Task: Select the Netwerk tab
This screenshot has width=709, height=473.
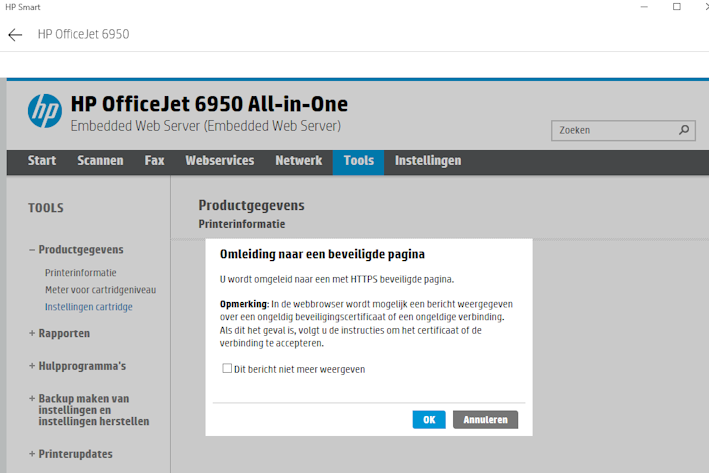Action: click(299, 161)
